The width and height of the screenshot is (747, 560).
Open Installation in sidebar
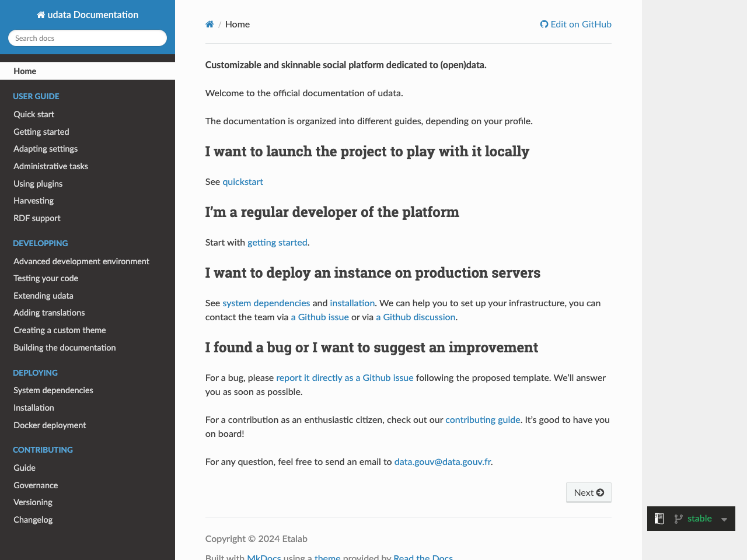tap(88, 408)
